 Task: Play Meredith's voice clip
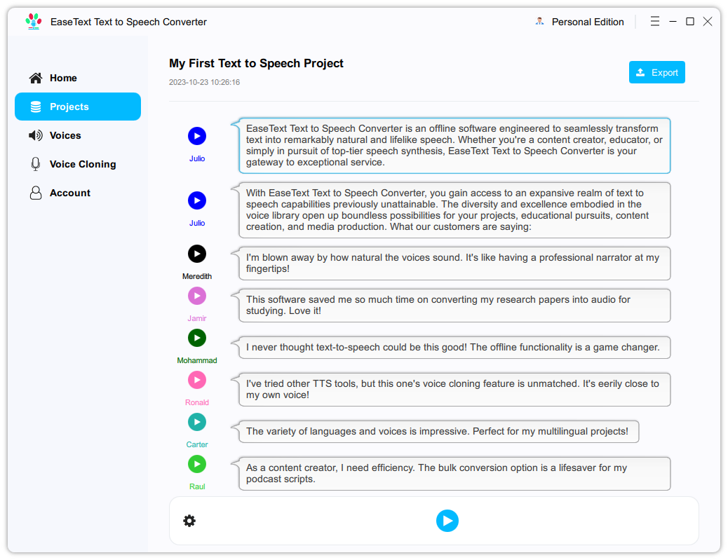tap(197, 254)
